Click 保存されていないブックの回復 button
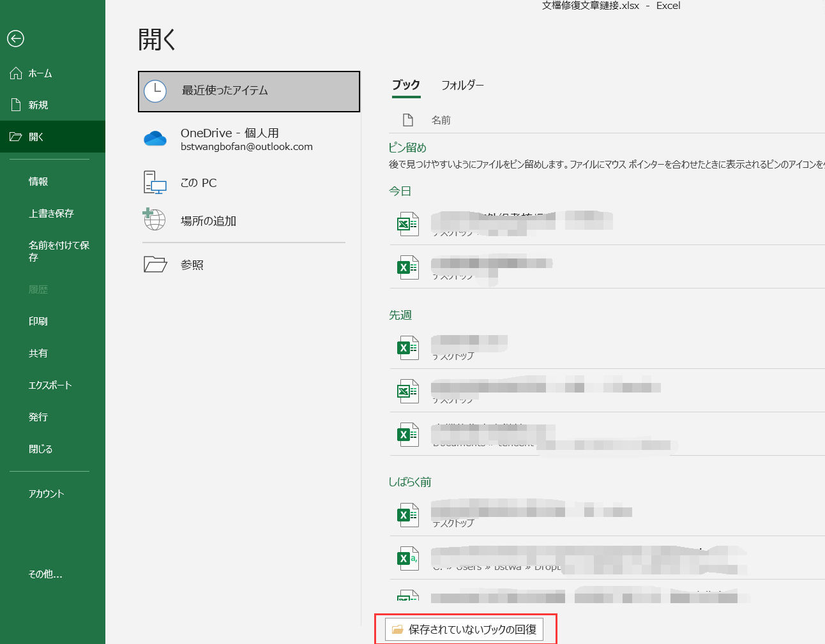 pyautogui.click(x=464, y=629)
